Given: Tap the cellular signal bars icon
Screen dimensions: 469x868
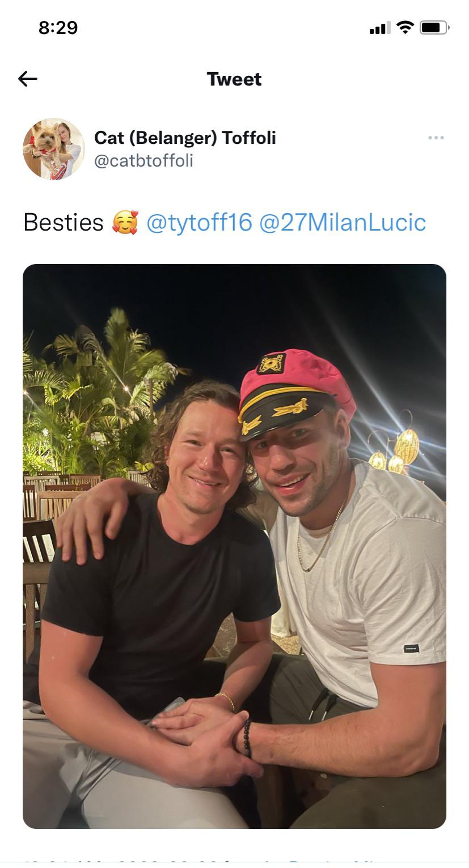Looking at the screenshot, I should (x=380, y=28).
